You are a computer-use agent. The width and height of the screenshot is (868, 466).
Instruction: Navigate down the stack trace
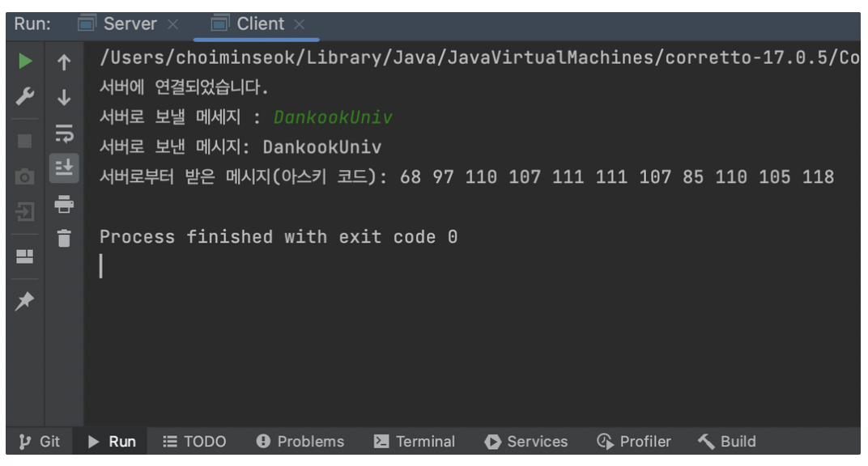pos(64,95)
